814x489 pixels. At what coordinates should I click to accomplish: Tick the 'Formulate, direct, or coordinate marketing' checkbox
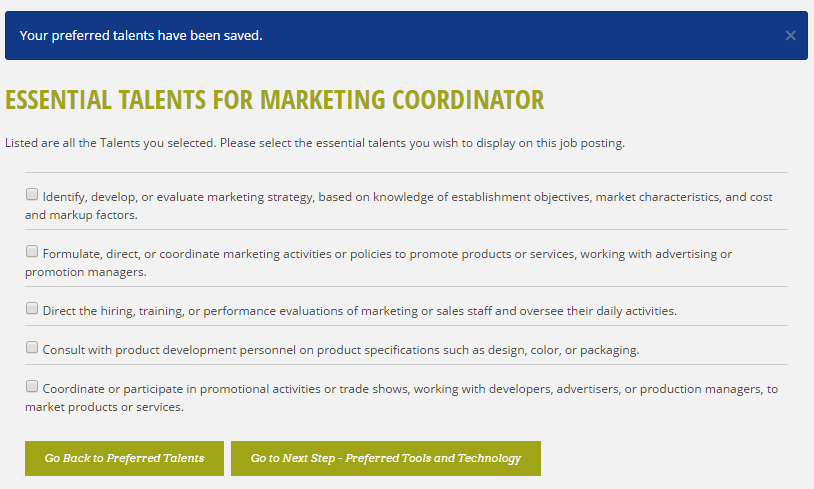[x=32, y=251]
